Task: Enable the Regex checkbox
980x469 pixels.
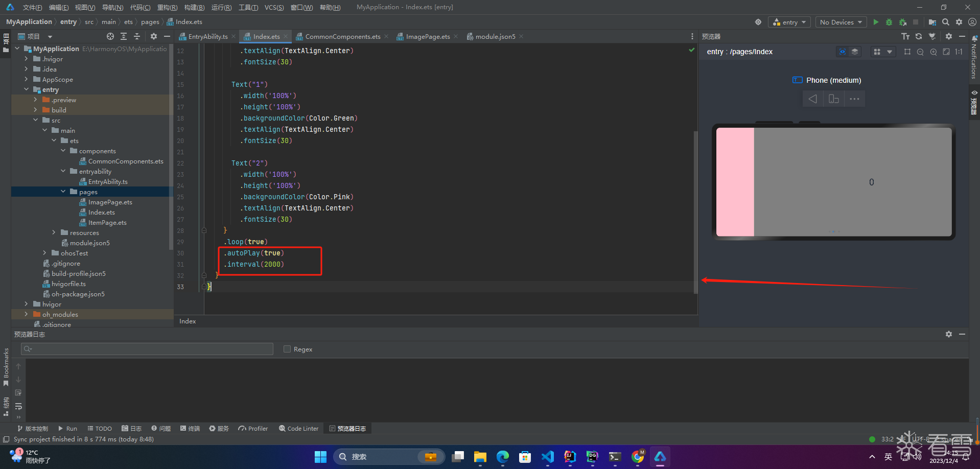Action: click(x=287, y=349)
